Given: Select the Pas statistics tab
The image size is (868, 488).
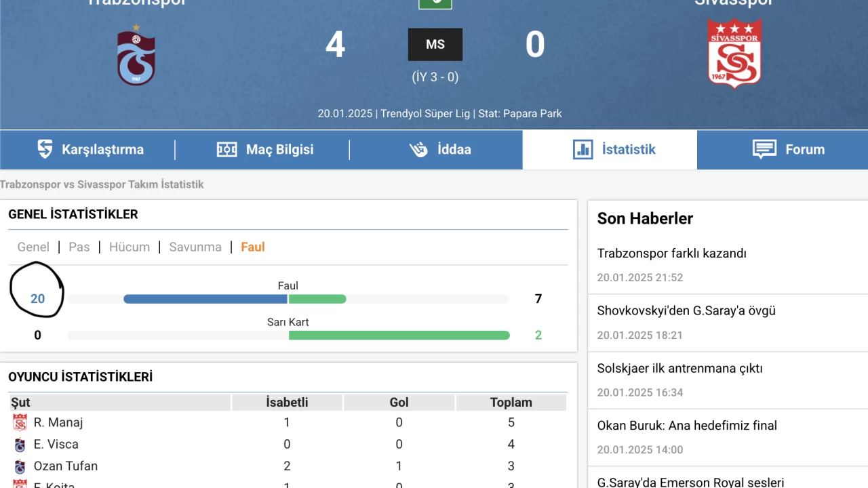Looking at the screenshot, I should pyautogui.click(x=79, y=247).
